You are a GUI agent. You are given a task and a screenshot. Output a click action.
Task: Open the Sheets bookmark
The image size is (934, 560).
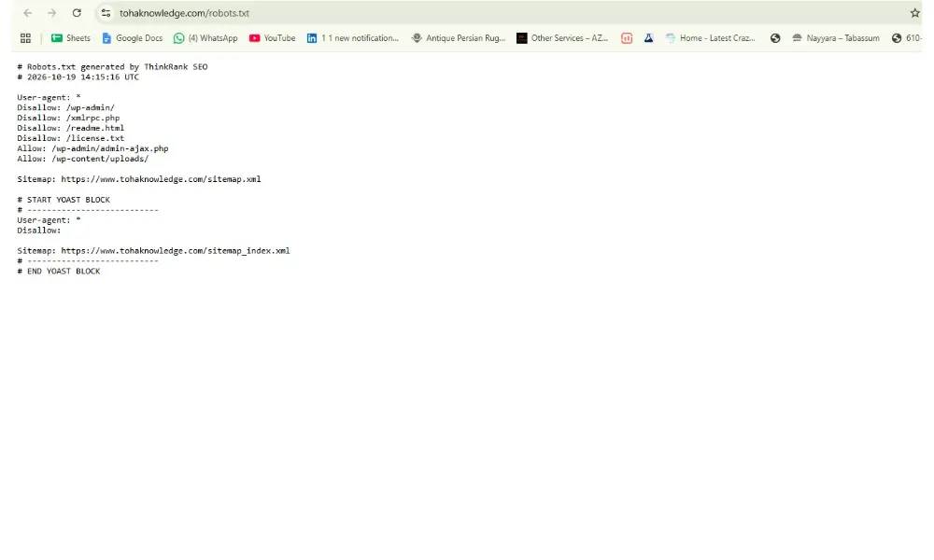pyautogui.click(x=70, y=38)
